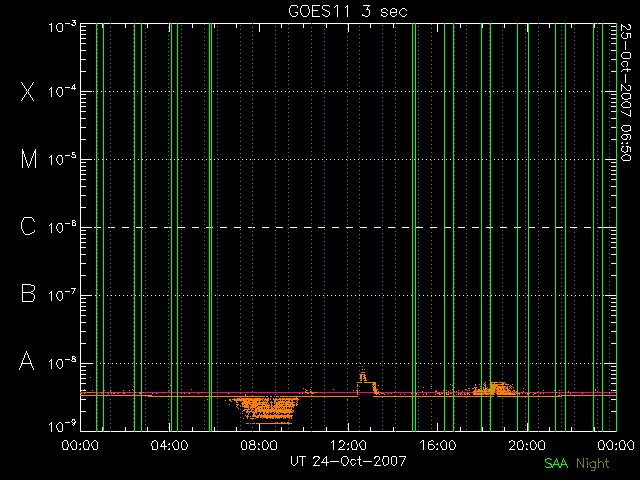
Task: Click the 20:00 time axis label
Action: pos(527,445)
